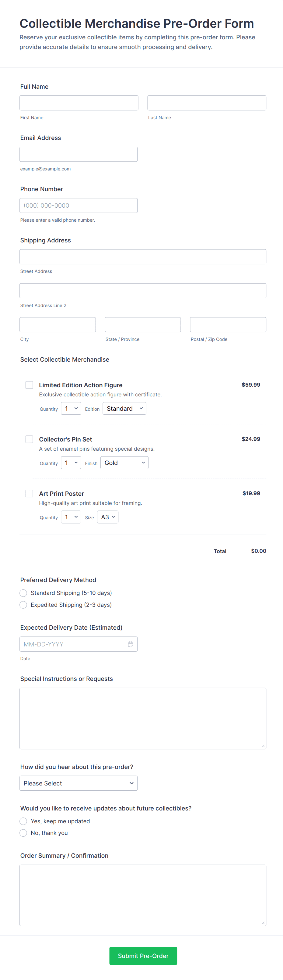This screenshot has width=283, height=980.
Task: Check the Collector's Pin Set checkbox
Action: [x=29, y=439]
